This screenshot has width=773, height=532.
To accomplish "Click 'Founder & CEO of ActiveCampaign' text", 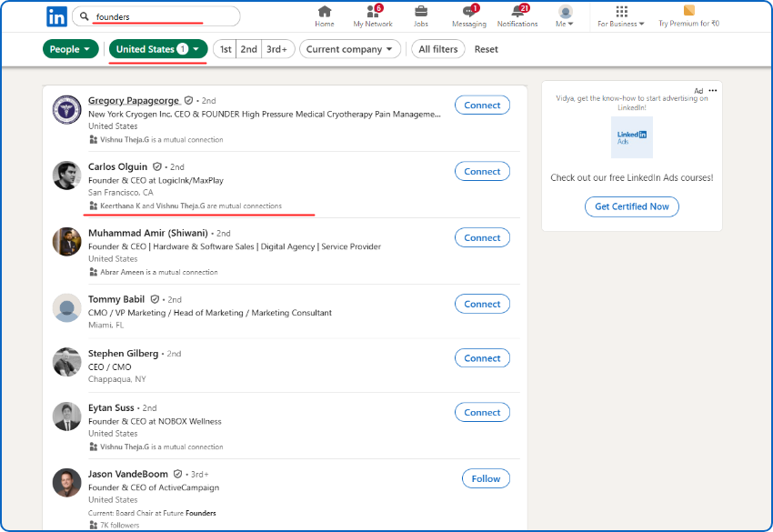I will [154, 487].
